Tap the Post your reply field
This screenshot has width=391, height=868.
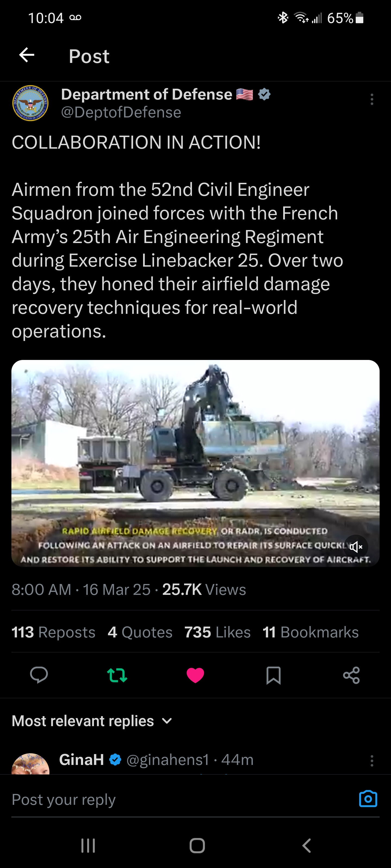point(182,799)
